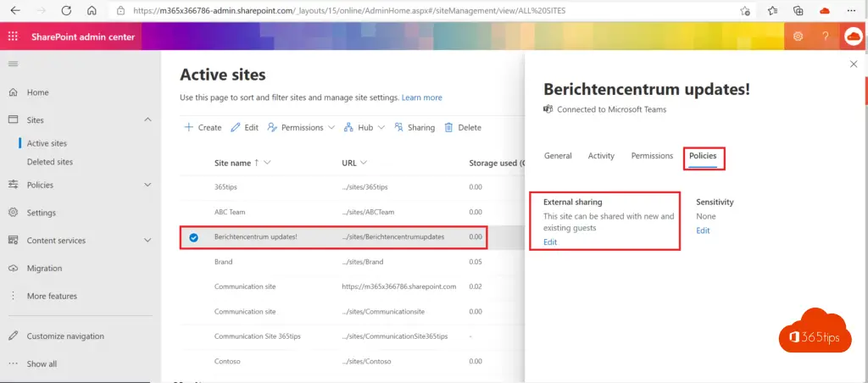Go to browser home page icon
868x383 pixels.
coord(92,11)
